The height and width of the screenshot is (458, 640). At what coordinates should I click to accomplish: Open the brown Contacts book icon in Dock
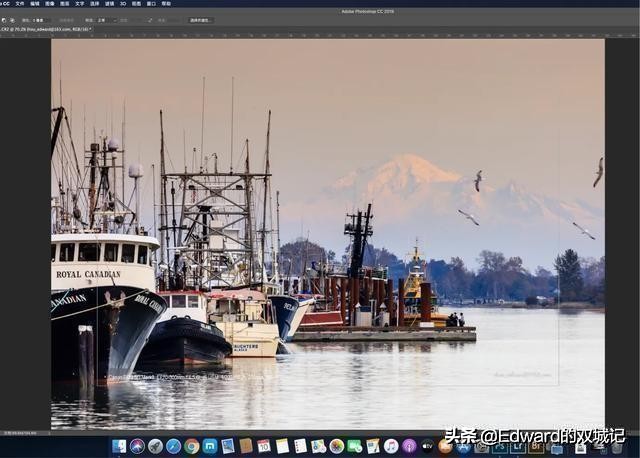click(x=246, y=446)
